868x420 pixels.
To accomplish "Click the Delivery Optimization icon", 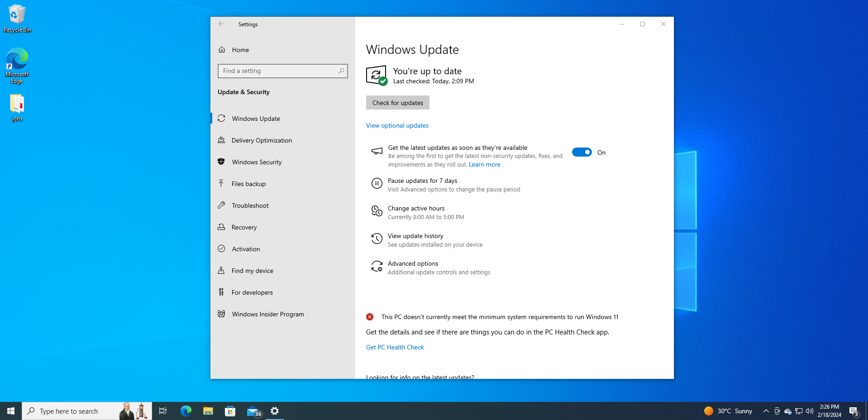I will tap(221, 140).
